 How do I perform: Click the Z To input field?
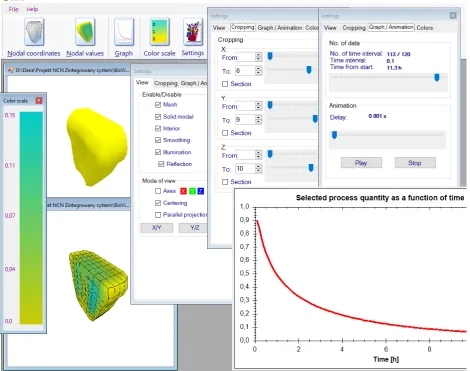pos(245,169)
